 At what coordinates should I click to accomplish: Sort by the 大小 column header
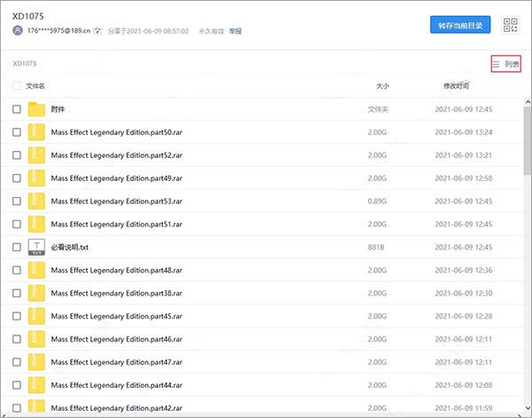382,86
